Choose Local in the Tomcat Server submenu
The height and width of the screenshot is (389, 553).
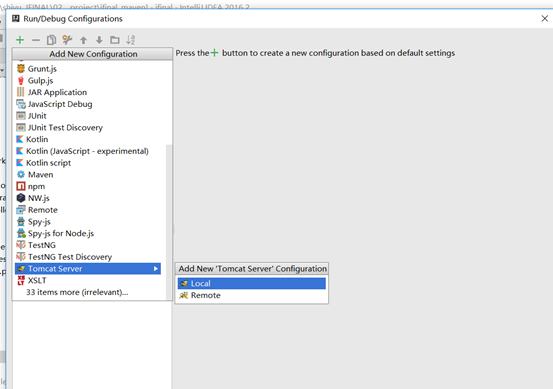click(x=252, y=284)
